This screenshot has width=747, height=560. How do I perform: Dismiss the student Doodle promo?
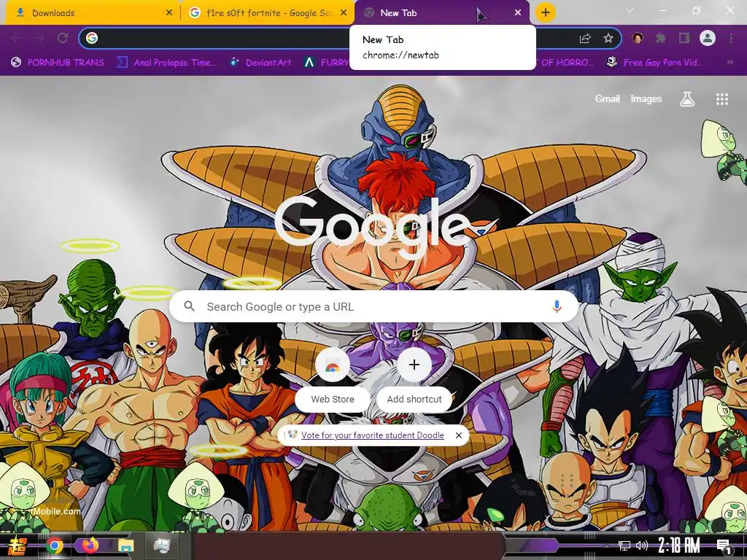pyautogui.click(x=458, y=435)
